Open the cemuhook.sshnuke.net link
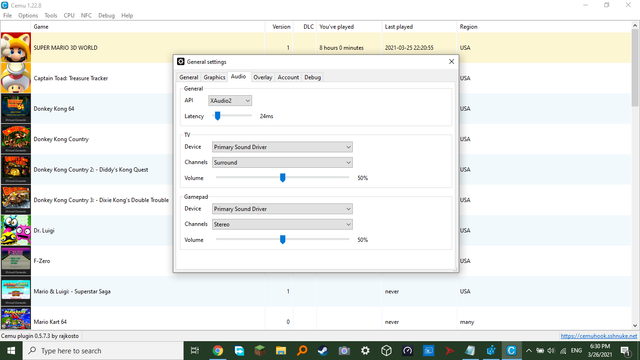This screenshot has height=360, width=640. pos(599,336)
